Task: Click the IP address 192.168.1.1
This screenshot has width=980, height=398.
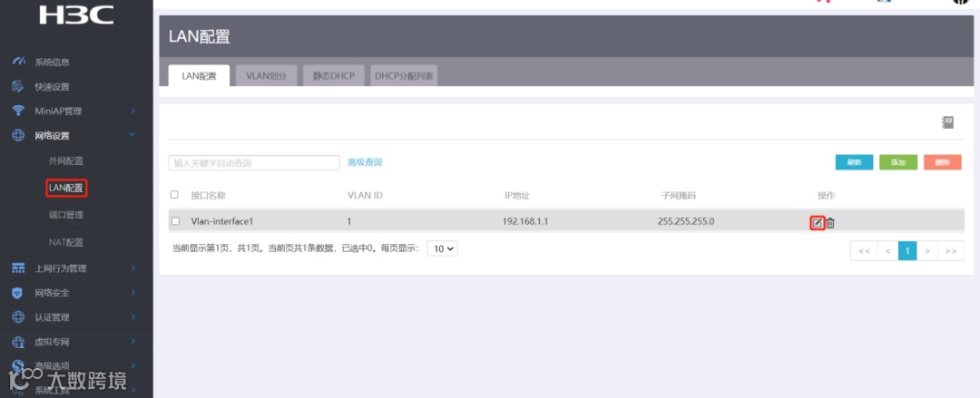Action: coord(525,221)
